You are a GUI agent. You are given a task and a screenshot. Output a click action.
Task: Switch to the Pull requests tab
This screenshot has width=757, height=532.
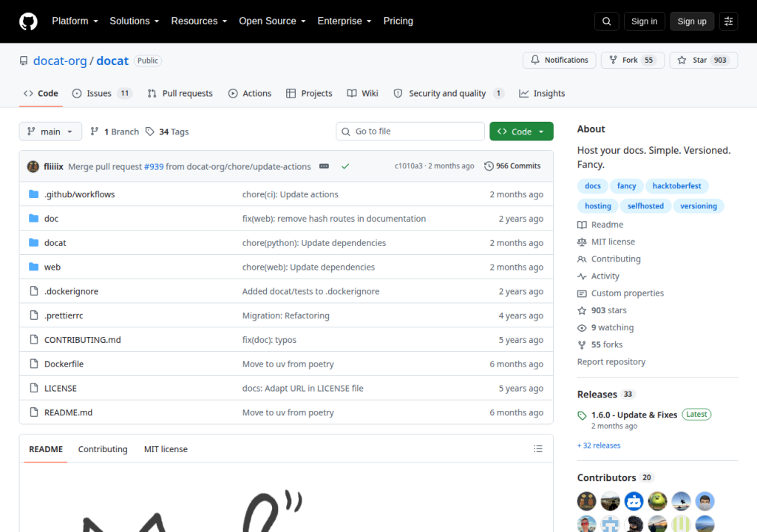coord(180,94)
